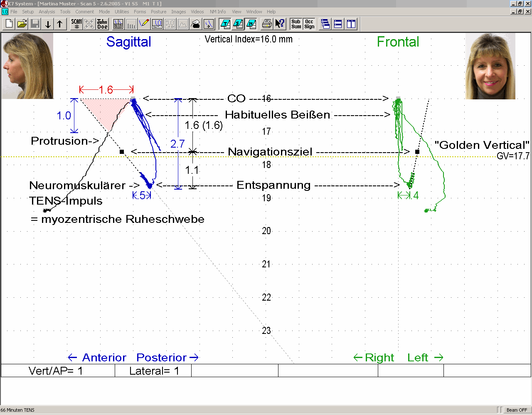Click the new blank document icon
Screen dimensions: 532x415
point(9,24)
